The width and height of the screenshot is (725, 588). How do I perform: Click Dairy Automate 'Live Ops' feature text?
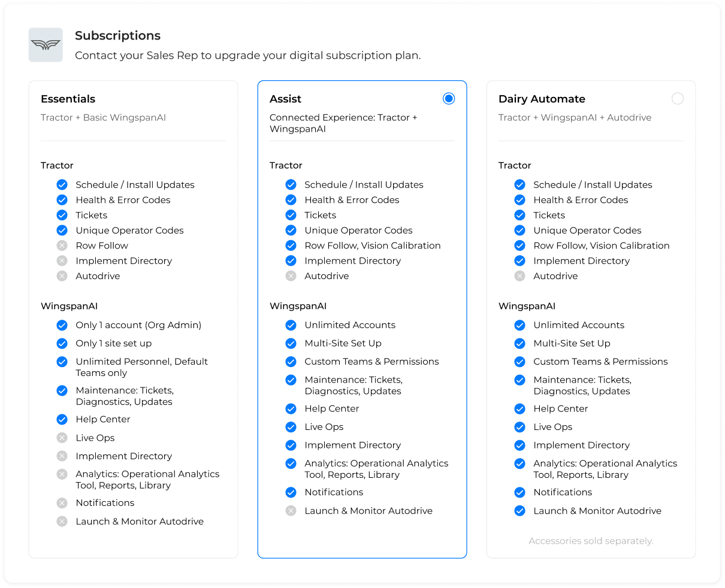click(x=553, y=427)
